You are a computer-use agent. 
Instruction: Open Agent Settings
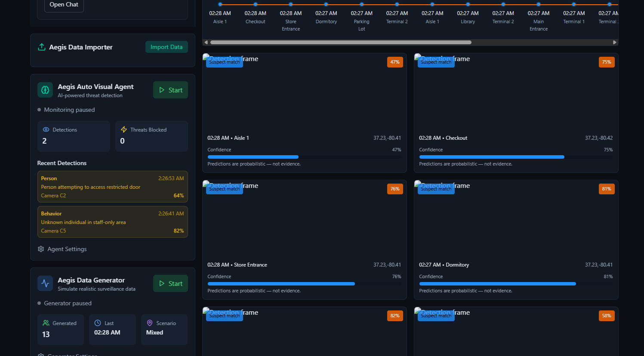(x=62, y=249)
